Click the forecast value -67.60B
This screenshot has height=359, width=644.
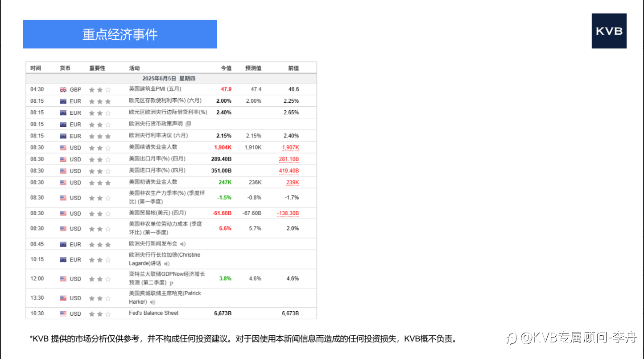[x=252, y=213]
